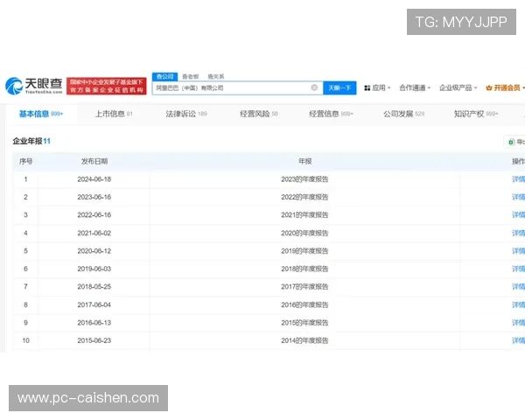The height and width of the screenshot is (420, 525).
Task: Click the 2015的年度报告 cell
Action: click(x=304, y=323)
